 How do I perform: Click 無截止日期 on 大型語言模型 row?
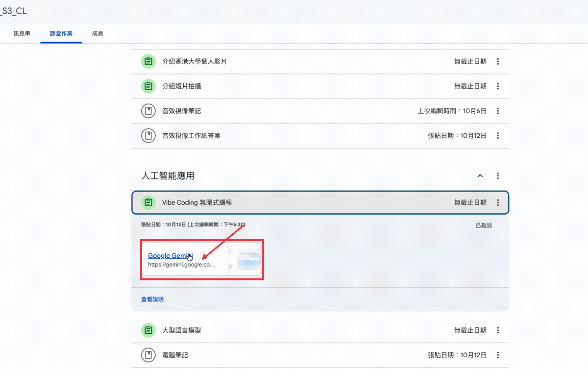point(470,330)
